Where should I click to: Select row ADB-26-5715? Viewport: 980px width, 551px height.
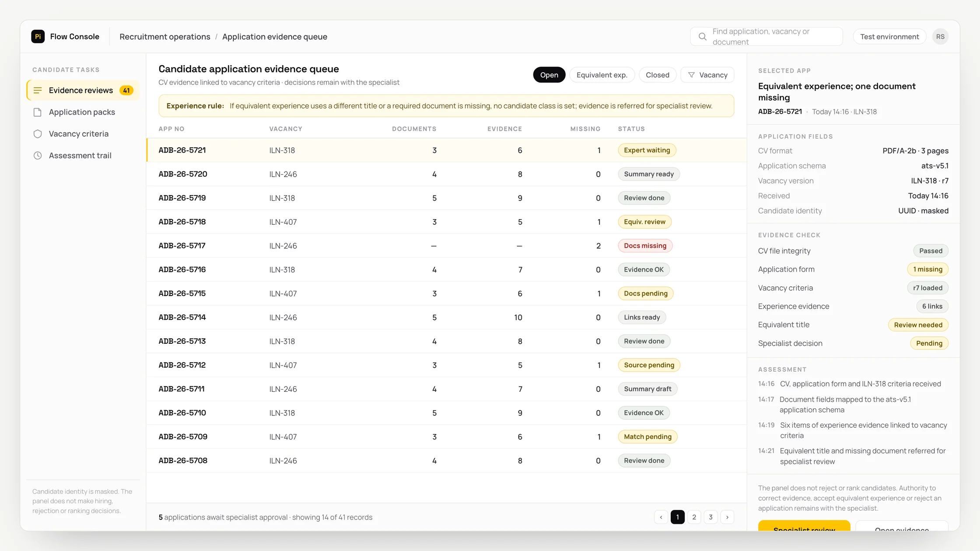pyautogui.click(x=446, y=293)
